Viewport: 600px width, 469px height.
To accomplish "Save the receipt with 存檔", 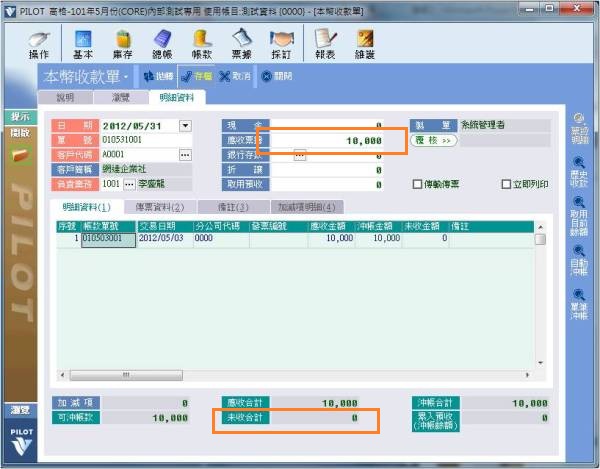I will tap(197, 76).
